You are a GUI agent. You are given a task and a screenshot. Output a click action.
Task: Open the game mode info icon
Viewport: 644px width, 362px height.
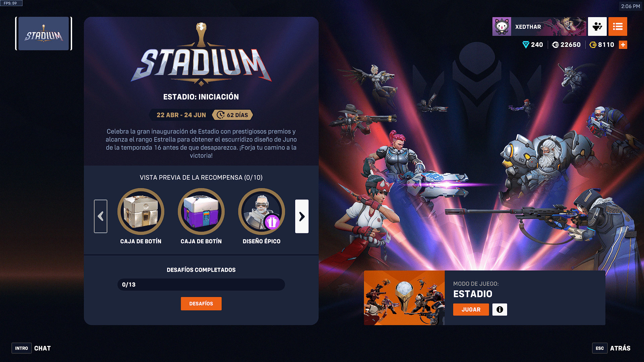tap(499, 309)
